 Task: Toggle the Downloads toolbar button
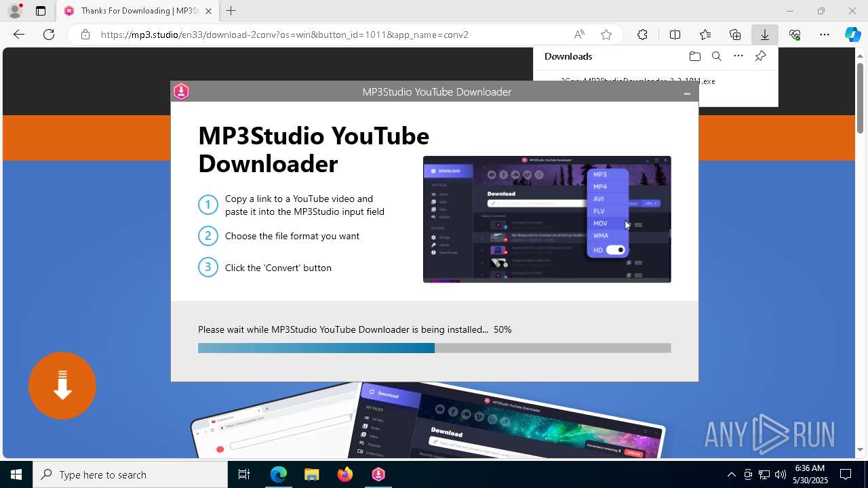765,35
